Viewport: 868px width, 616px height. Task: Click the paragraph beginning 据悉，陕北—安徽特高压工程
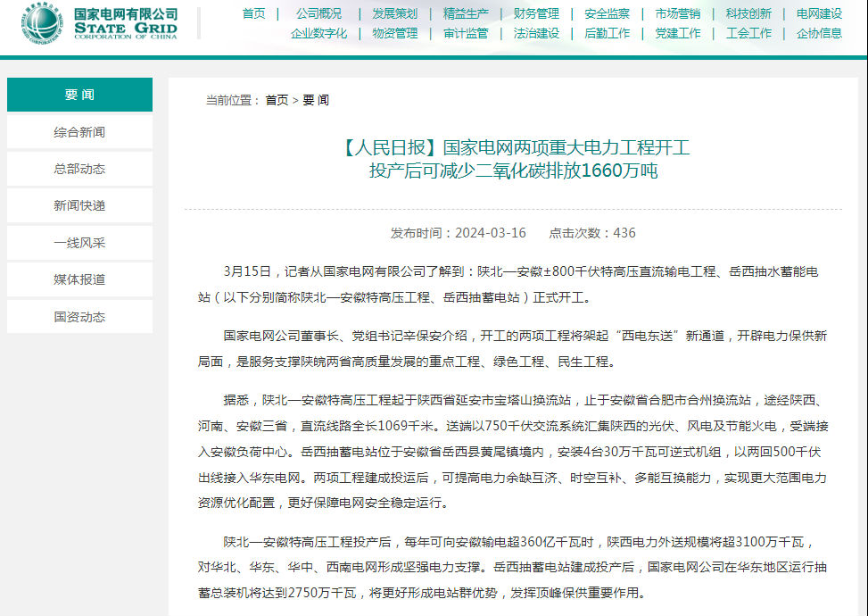coord(513,452)
